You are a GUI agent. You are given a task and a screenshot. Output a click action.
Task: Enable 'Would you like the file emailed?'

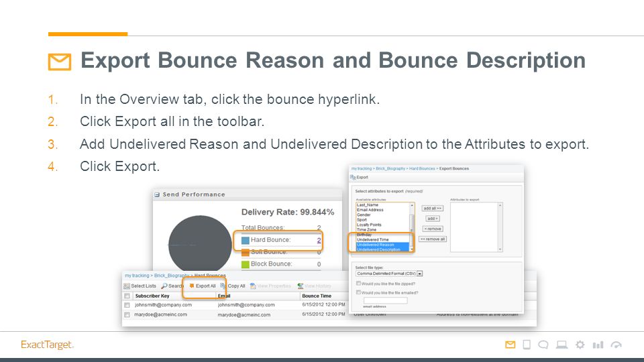pos(358,292)
